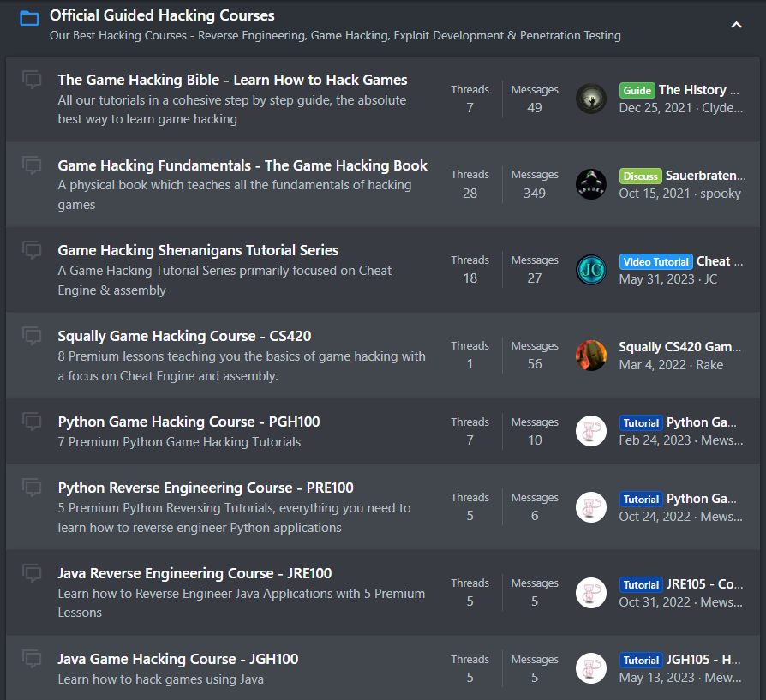
Task: Click forum bubble icon for Game Hacking Bible
Action: click(x=32, y=80)
